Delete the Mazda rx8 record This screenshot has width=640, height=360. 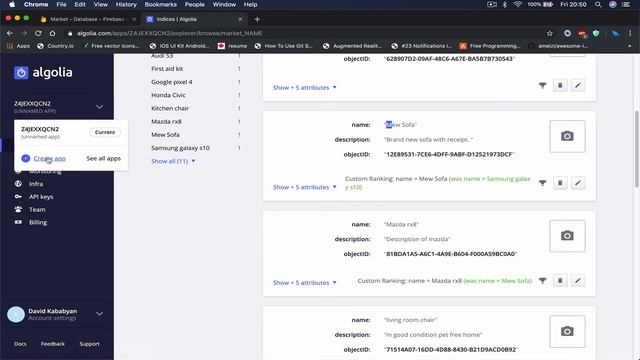tap(560, 280)
